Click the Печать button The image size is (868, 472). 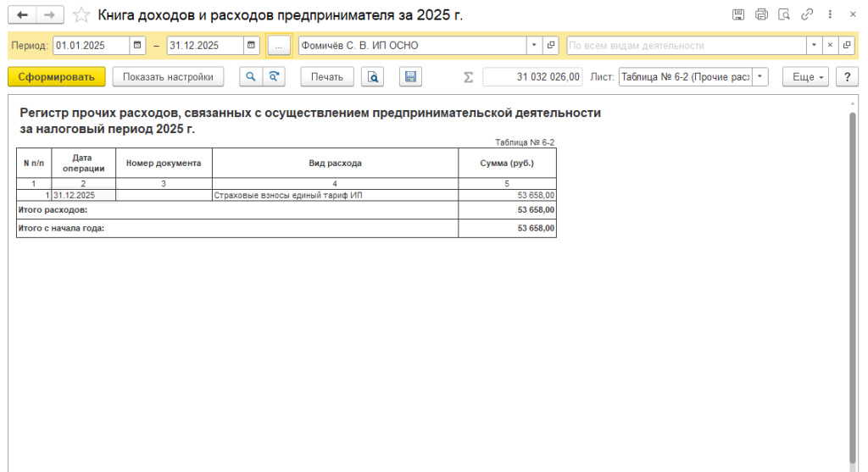326,77
